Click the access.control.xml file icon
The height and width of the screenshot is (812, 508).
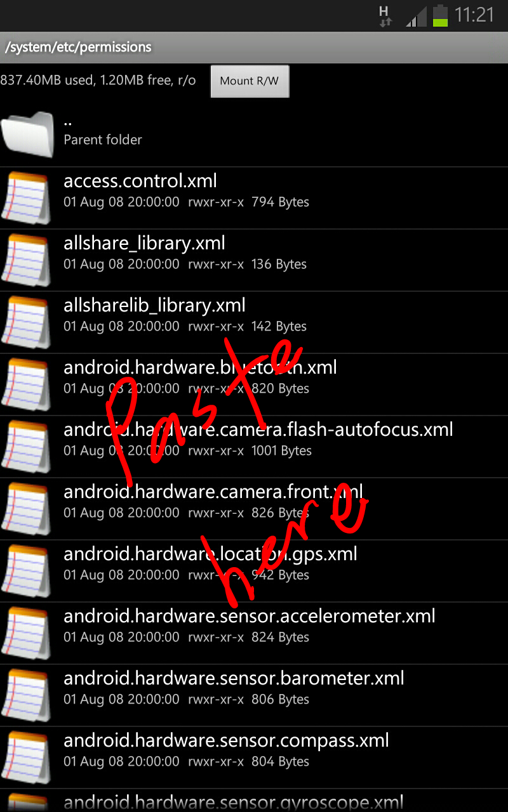pyautogui.click(x=25, y=198)
